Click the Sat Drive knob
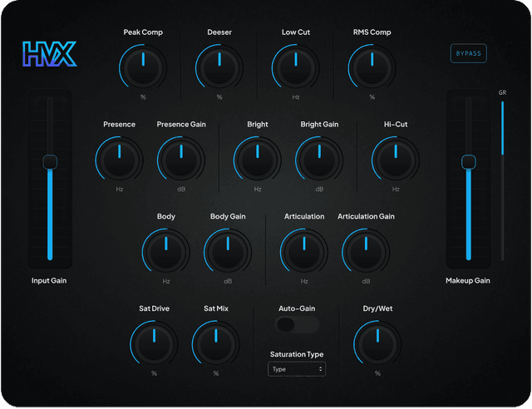Image resolution: width=532 pixels, height=409 pixels. tap(154, 344)
